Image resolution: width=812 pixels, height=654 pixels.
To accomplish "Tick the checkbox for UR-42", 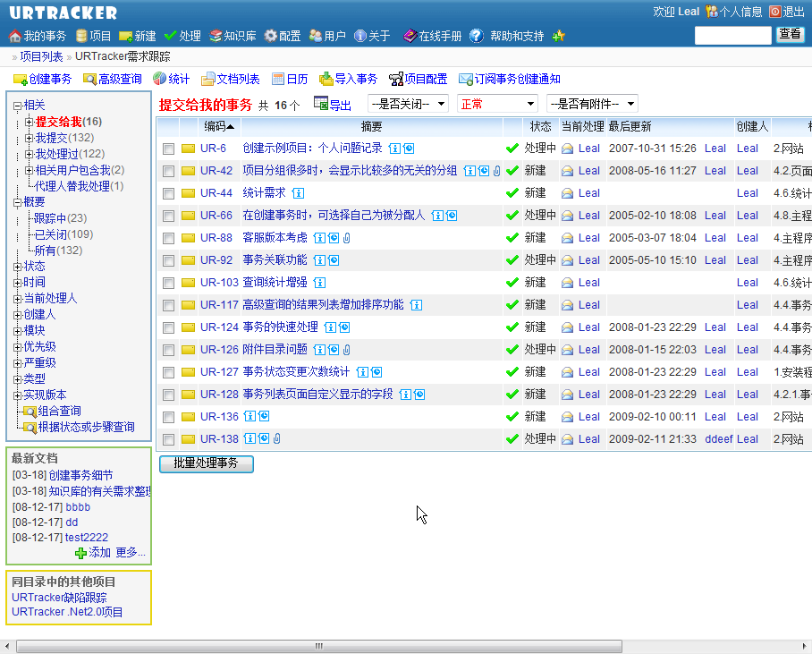I will pos(168,172).
